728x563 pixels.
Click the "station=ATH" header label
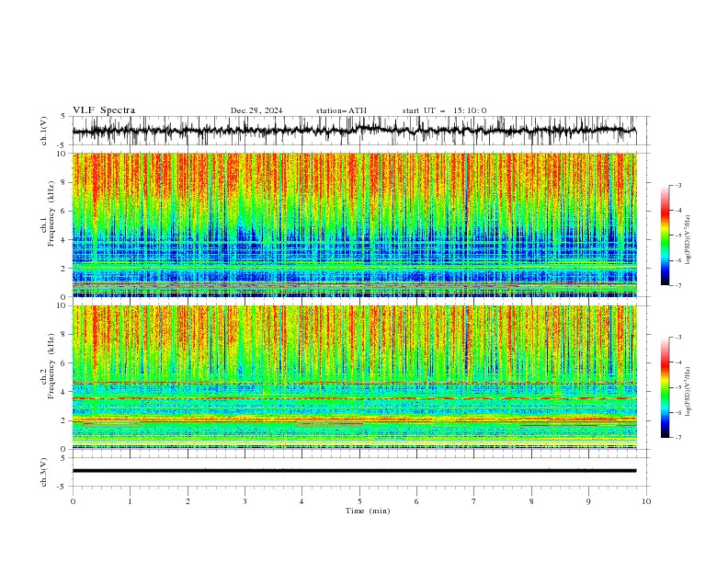tap(341, 110)
